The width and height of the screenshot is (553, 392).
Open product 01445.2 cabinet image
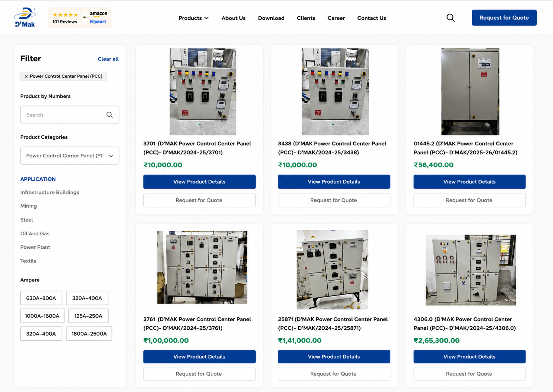(x=470, y=92)
